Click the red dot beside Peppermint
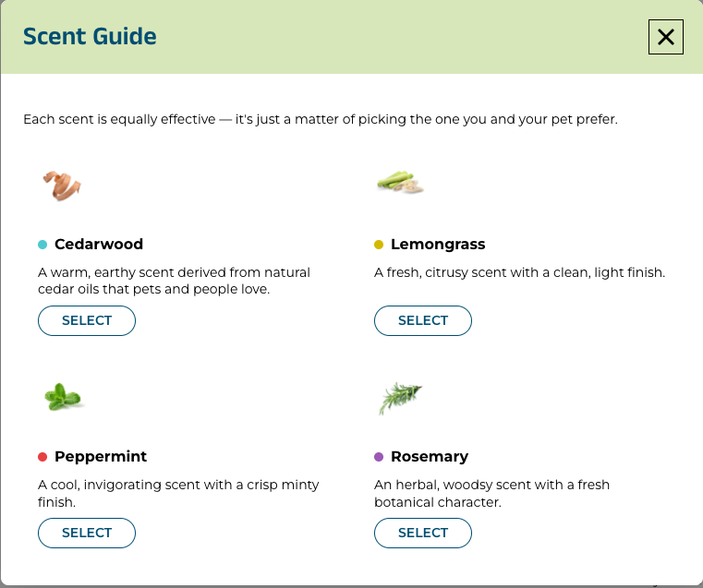This screenshot has height=588, width=703. coord(42,457)
